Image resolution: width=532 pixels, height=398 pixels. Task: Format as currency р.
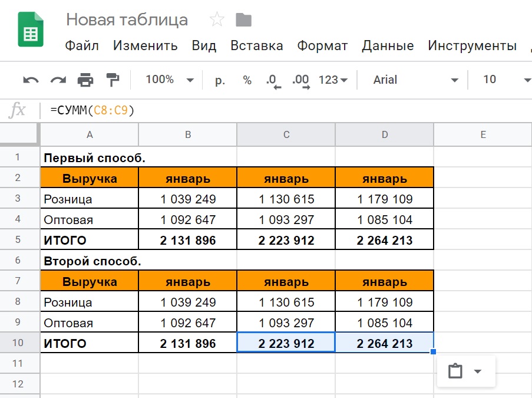click(x=220, y=80)
